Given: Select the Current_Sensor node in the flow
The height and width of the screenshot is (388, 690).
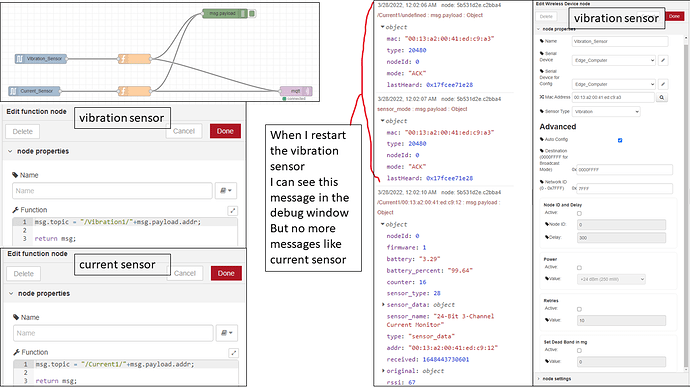Looking at the screenshot, I should tap(34, 91).
